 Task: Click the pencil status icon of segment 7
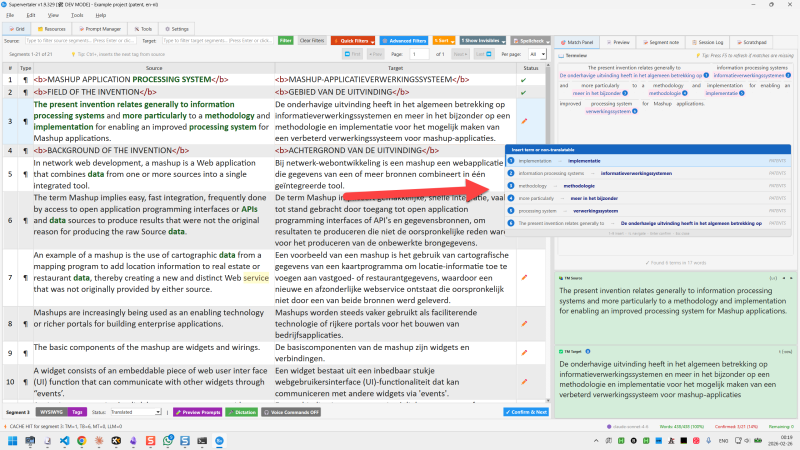click(x=524, y=278)
